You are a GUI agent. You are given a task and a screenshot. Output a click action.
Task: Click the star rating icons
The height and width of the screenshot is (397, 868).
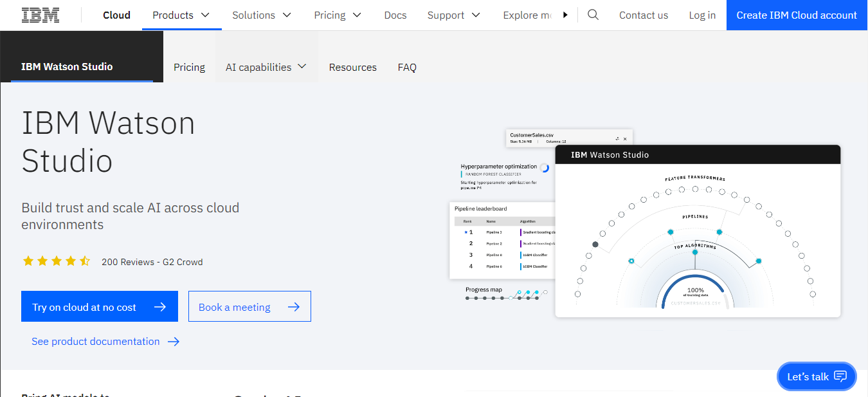coord(57,261)
